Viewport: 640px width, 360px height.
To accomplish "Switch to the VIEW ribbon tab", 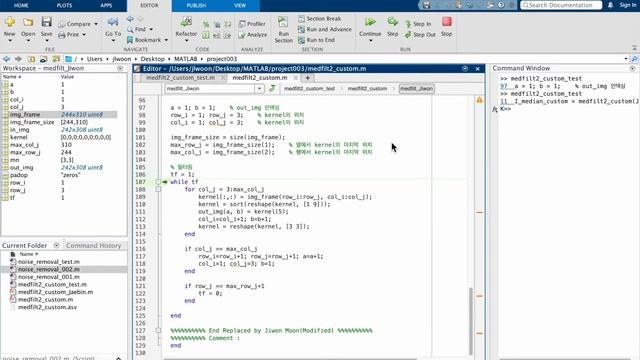I will (240, 5).
